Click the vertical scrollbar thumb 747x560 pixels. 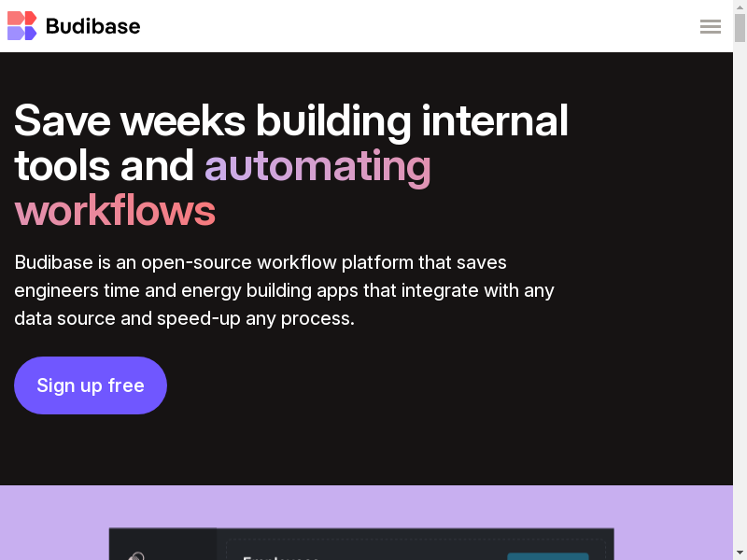[740, 28]
